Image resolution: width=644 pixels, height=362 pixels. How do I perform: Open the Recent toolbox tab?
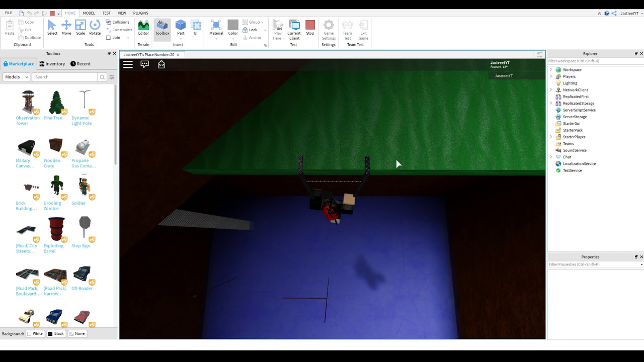click(80, 64)
